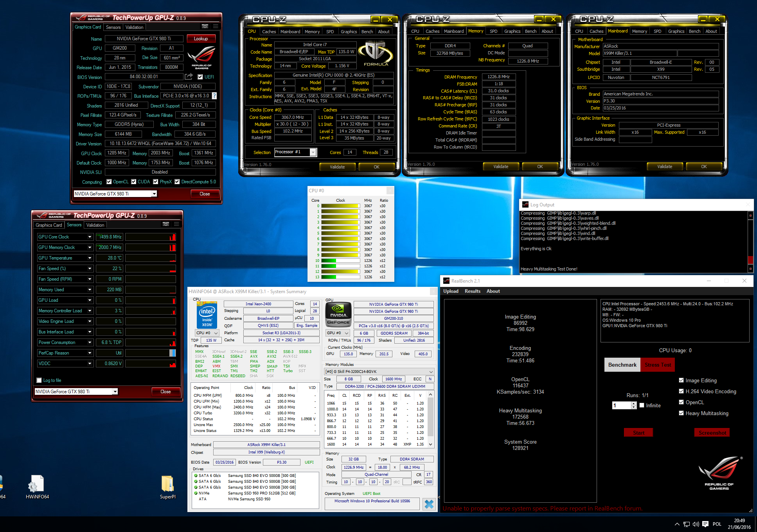Toggle H.264 Video Encoding checkbox in RealBench
This screenshot has width=757, height=532.
point(681,391)
